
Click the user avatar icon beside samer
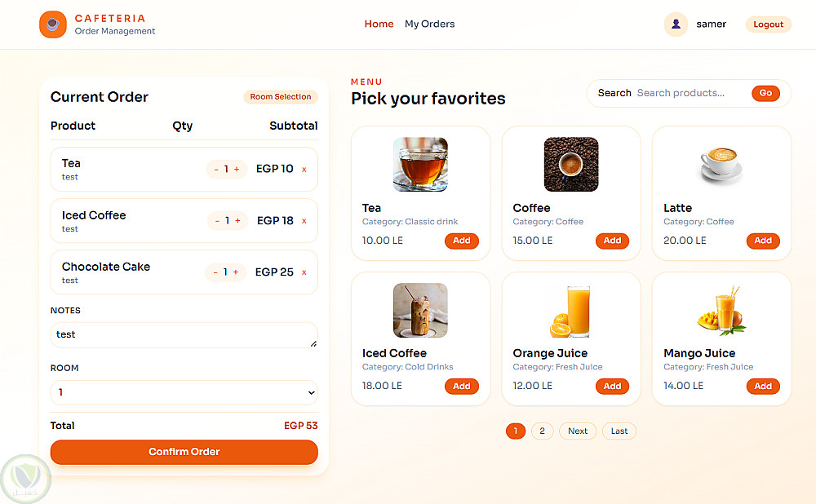point(676,24)
